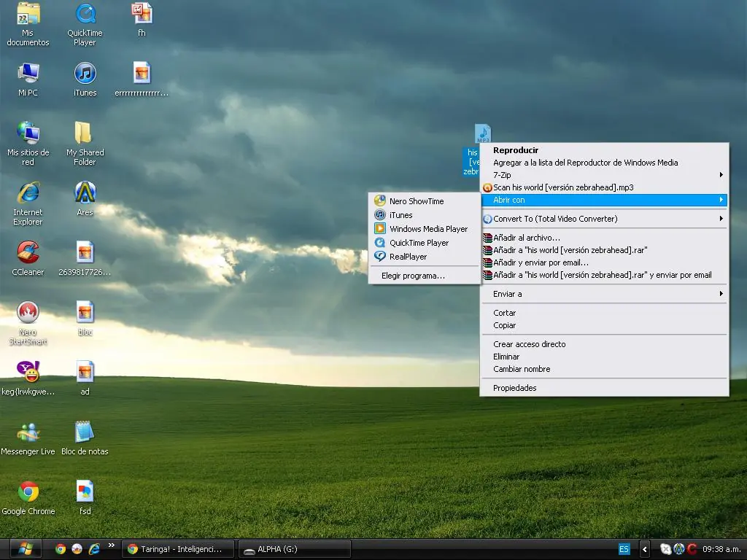Open My Shared Folder on desktop
Image resolution: width=747 pixels, height=560 pixels.
(x=85, y=143)
